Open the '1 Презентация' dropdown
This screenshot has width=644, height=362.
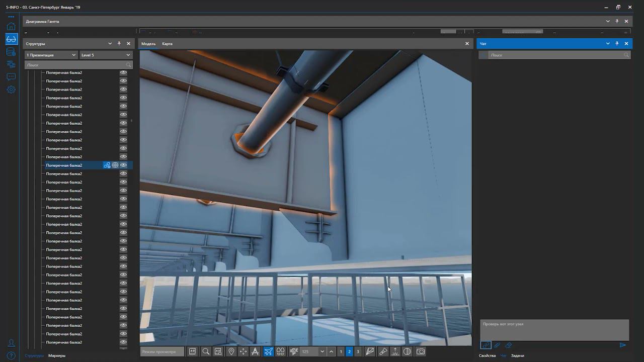tap(51, 55)
